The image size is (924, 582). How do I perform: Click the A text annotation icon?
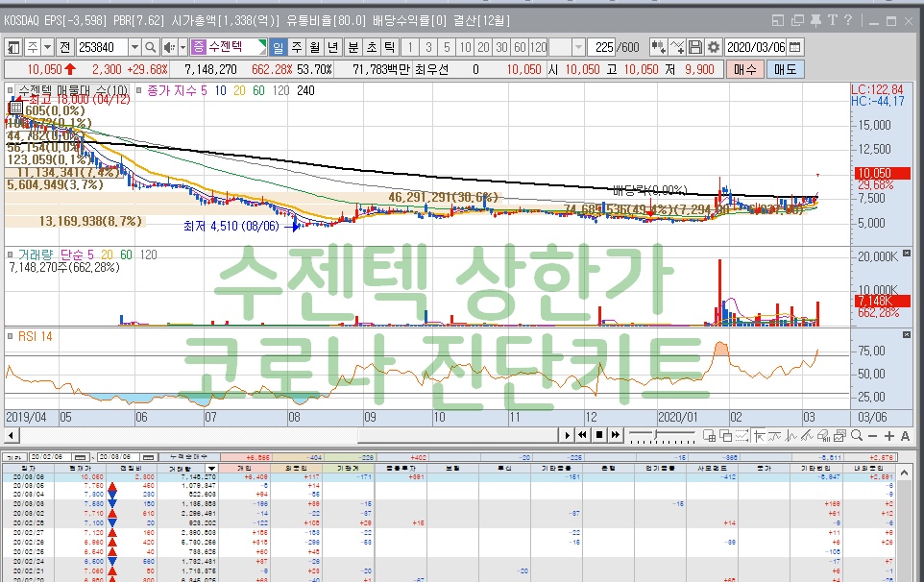[905, 436]
